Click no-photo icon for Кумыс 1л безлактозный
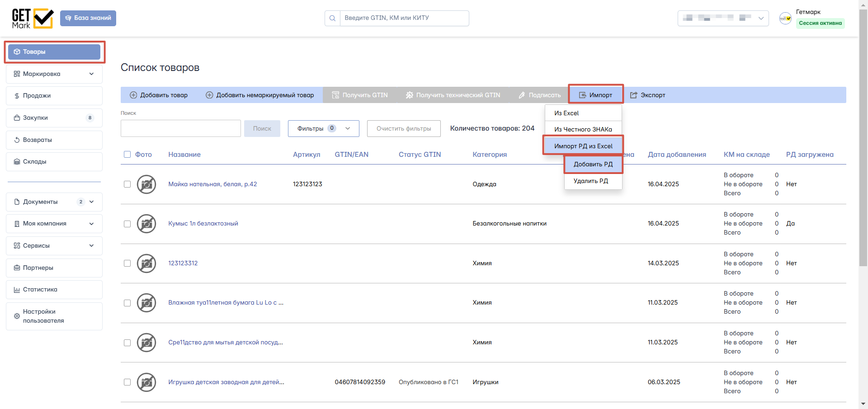Screen dimensions: 868x409 pos(146,224)
